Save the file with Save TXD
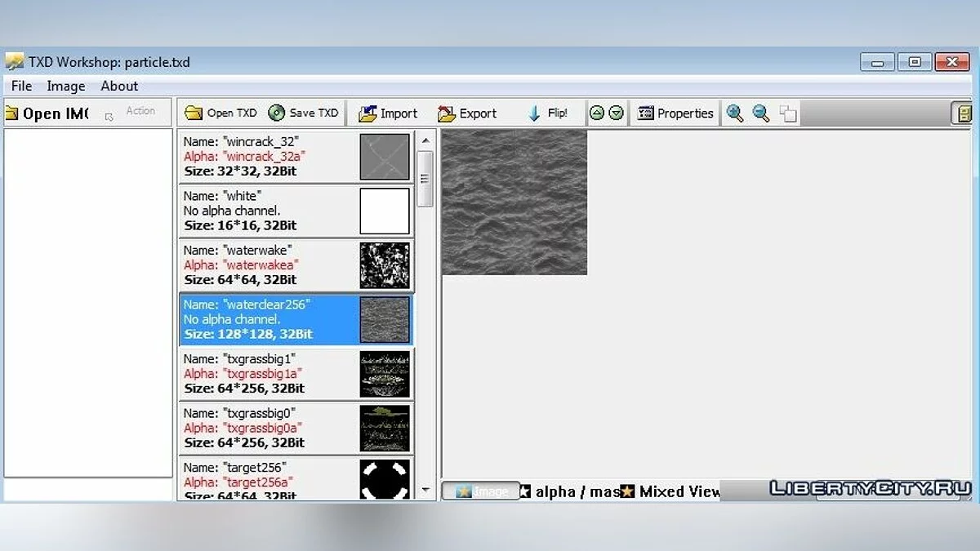This screenshot has height=551, width=980. (x=303, y=113)
